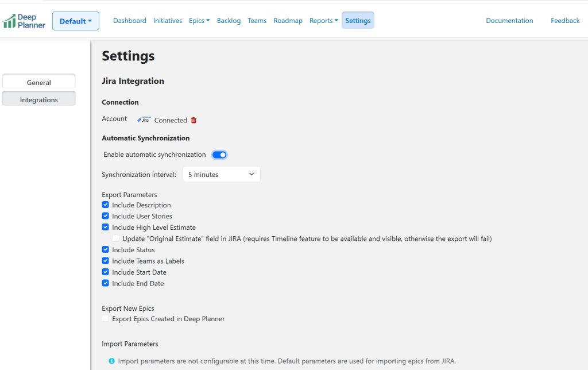Enable Export Epics Created in Deep Planner

point(106,318)
